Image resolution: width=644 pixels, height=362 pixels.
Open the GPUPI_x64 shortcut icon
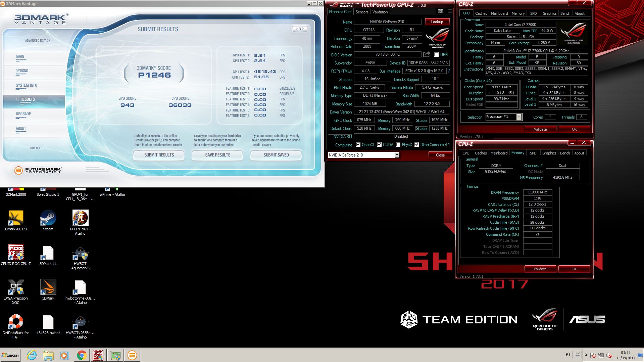[80, 222]
